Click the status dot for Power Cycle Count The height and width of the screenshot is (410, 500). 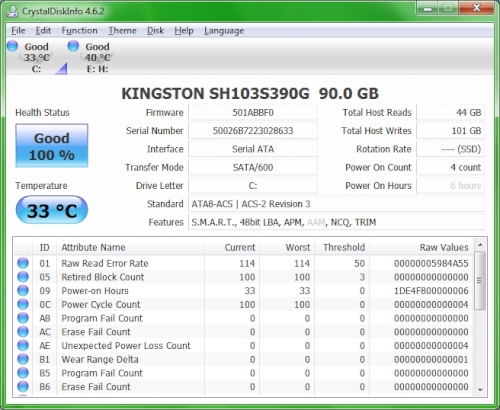(23, 304)
